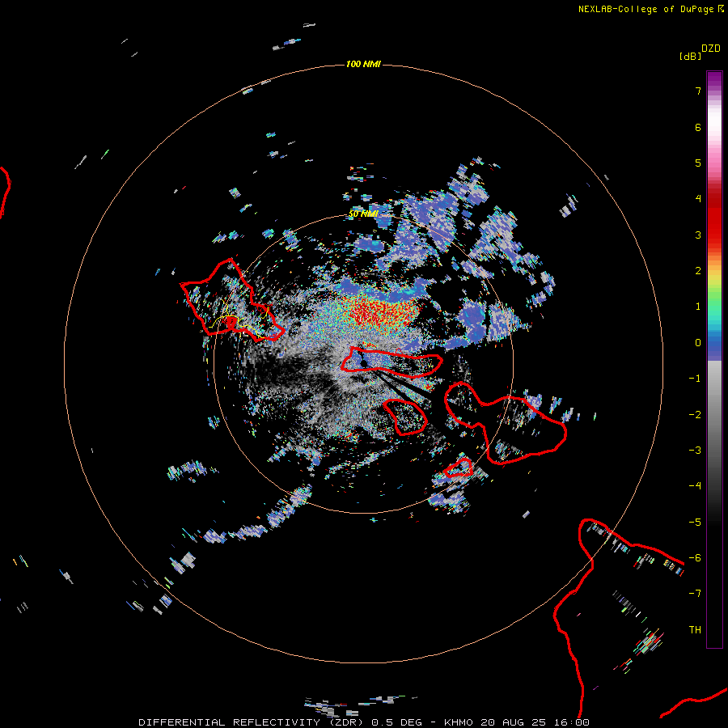
Task: Click the 100 NMI range ring label
Action: (363, 64)
